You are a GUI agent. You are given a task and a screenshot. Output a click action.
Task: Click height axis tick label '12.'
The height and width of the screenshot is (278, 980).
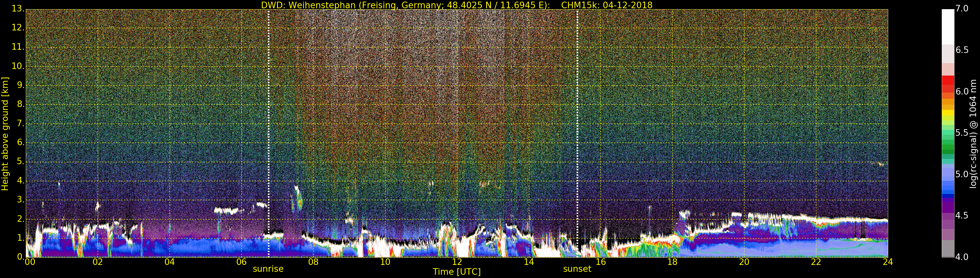tap(18, 27)
